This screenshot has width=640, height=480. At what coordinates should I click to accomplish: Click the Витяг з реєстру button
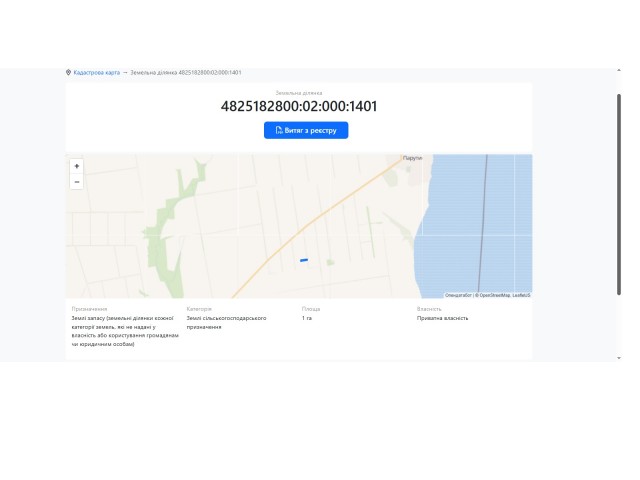pyautogui.click(x=306, y=130)
